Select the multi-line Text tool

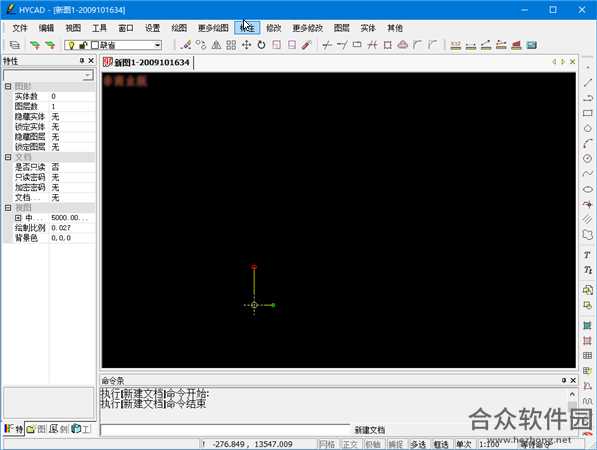point(587,270)
